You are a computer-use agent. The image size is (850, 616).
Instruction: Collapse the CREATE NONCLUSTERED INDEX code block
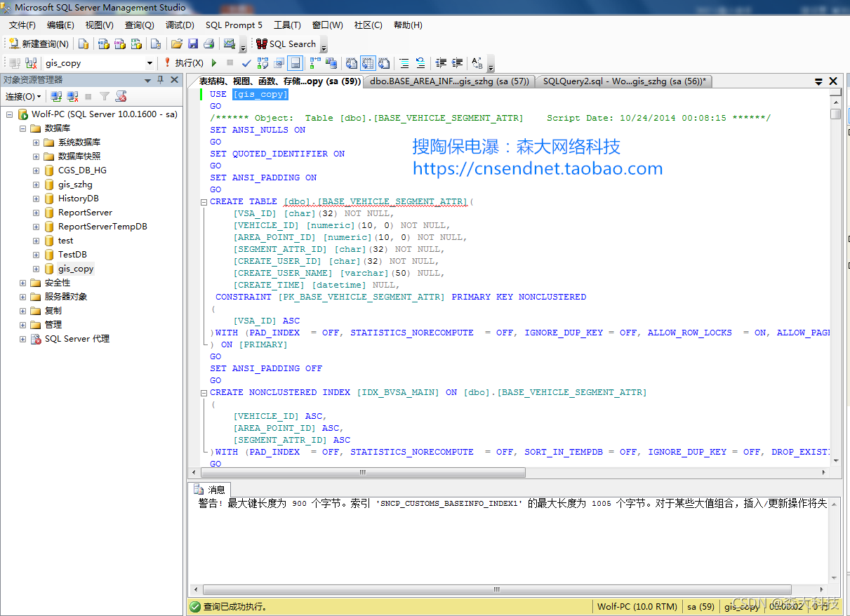(204, 393)
